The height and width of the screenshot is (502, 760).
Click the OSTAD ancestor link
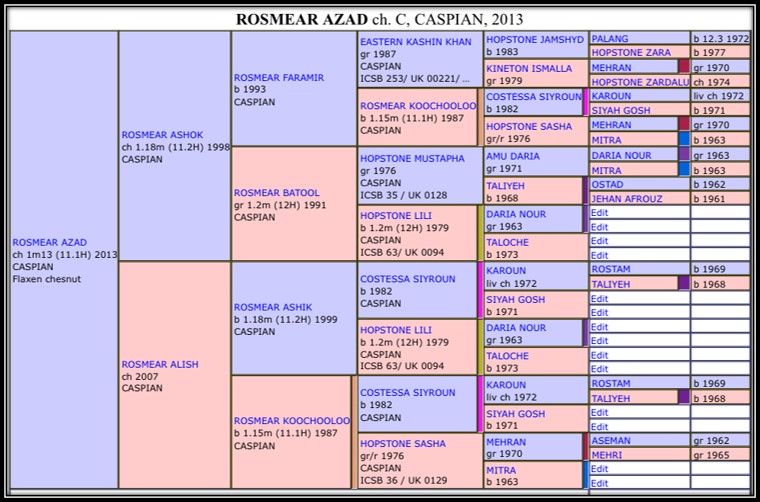click(x=607, y=185)
